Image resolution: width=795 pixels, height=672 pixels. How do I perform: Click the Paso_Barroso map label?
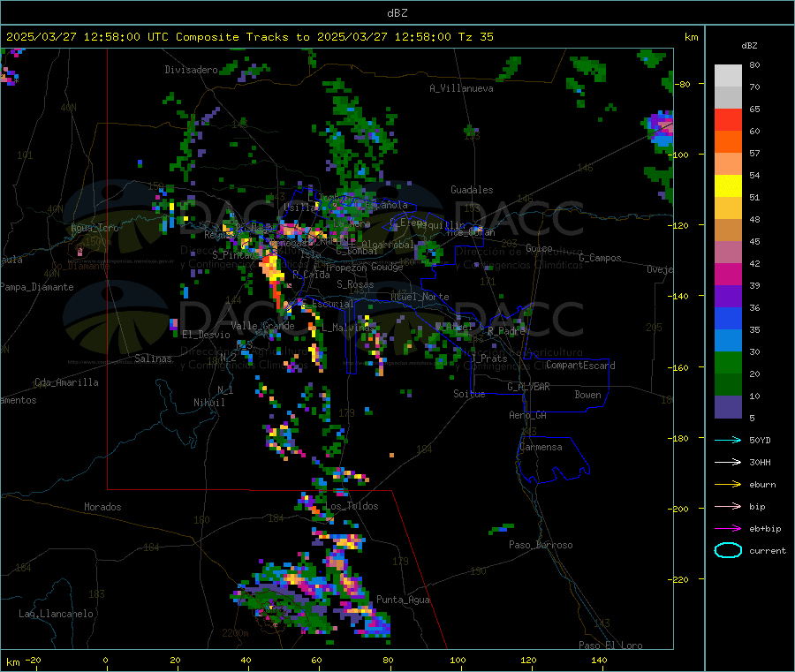541,545
